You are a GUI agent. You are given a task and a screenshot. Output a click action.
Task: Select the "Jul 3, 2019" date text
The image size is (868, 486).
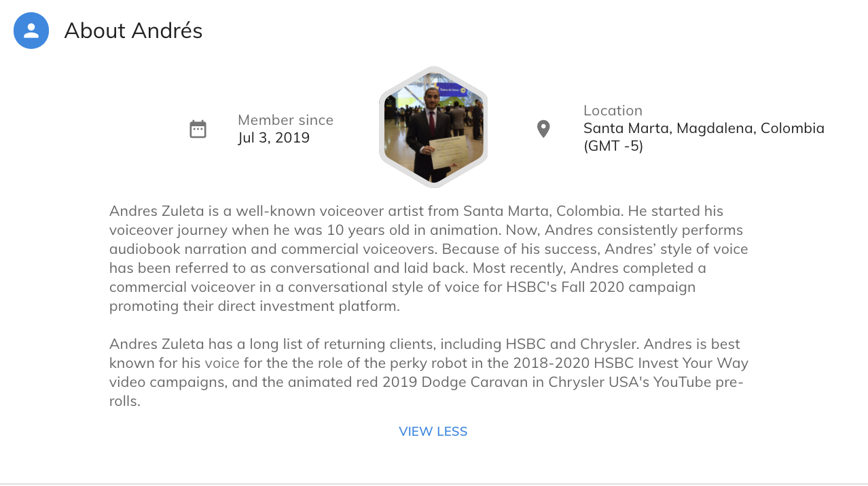[x=274, y=138]
